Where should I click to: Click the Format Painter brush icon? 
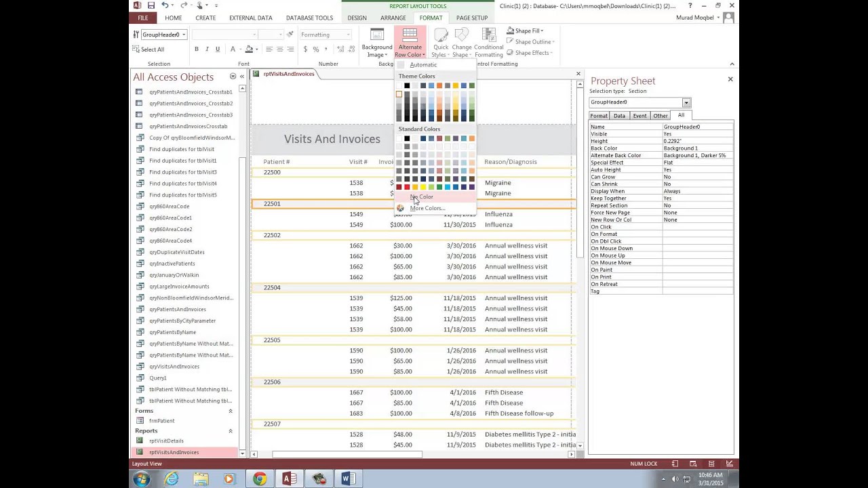(x=290, y=35)
